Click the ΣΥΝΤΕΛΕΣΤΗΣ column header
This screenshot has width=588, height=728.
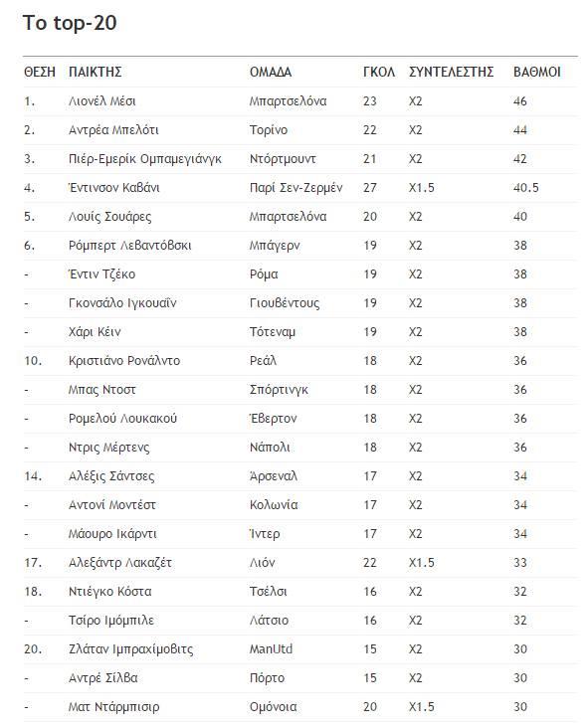click(x=451, y=72)
